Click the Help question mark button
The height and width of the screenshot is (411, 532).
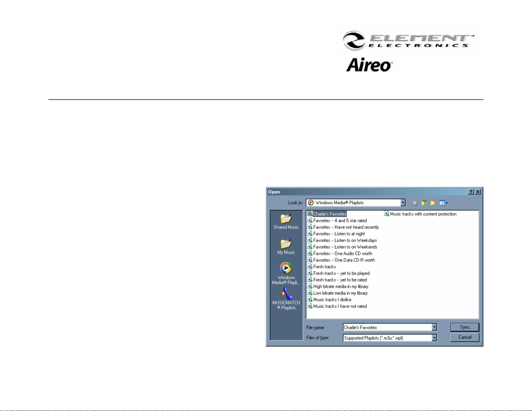click(x=471, y=192)
